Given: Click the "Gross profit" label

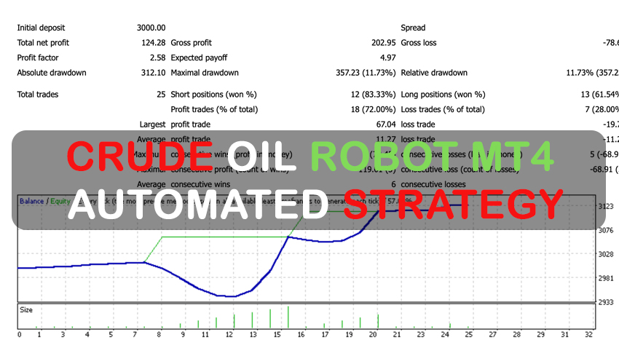Looking at the screenshot, I should click(x=191, y=43).
